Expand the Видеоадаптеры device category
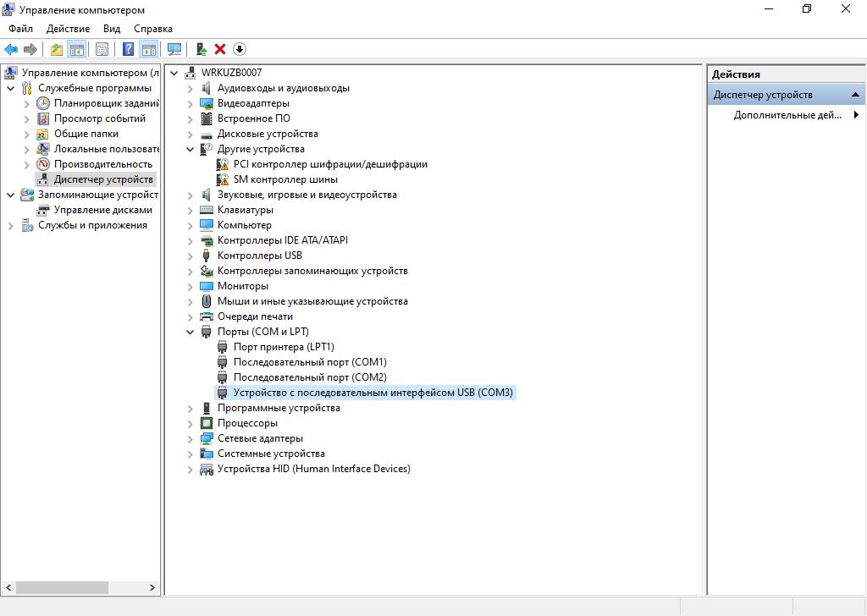867x616 pixels. tap(191, 103)
